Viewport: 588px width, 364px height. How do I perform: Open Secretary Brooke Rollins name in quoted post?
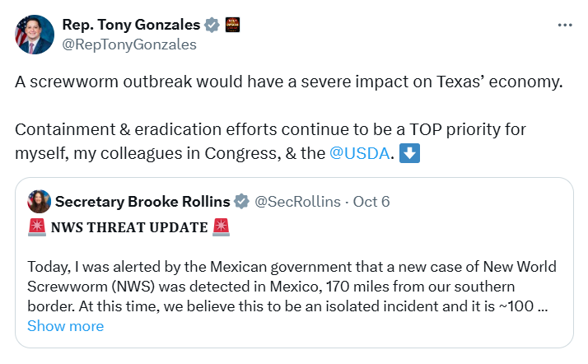(142, 202)
